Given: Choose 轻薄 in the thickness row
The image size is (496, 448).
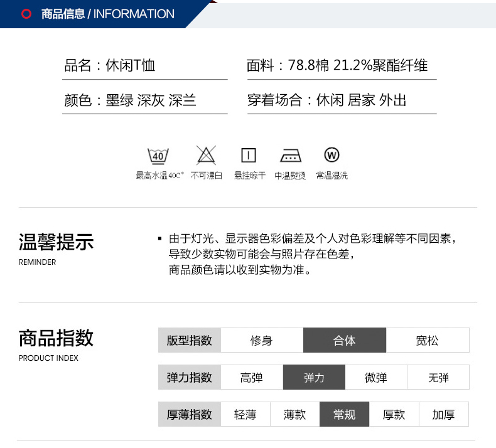Looking at the screenshot, I should tap(245, 414).
